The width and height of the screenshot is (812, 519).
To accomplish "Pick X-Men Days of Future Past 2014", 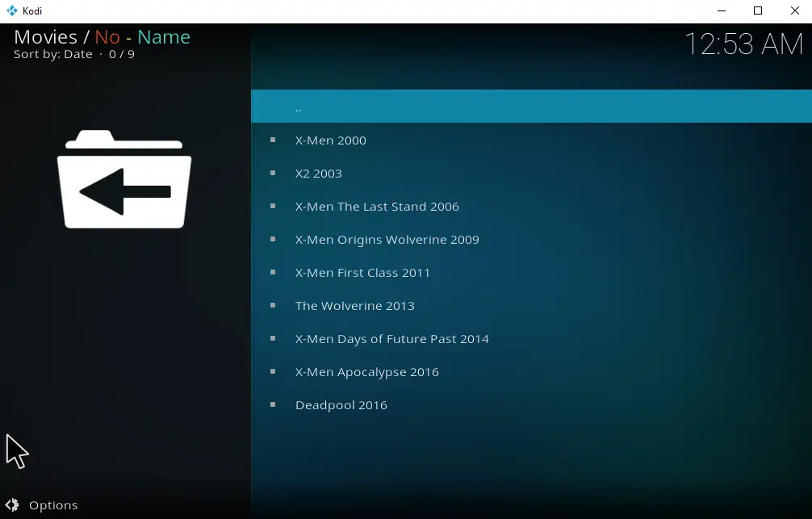I will (531, 339).
